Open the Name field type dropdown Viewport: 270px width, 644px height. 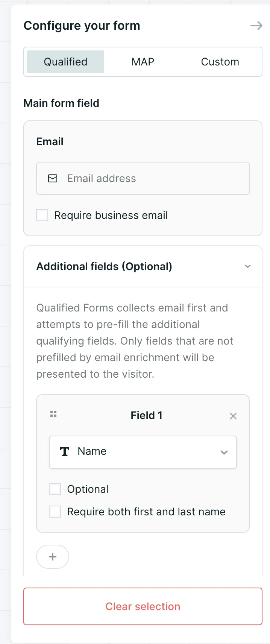pyautogui.click(x=143, y=452)
